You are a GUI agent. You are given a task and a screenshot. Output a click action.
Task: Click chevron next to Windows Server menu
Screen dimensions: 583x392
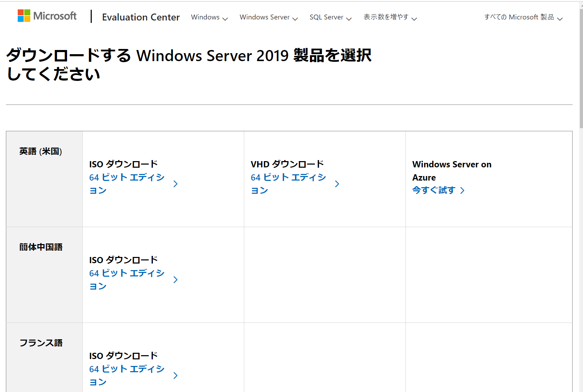[295, 19]
